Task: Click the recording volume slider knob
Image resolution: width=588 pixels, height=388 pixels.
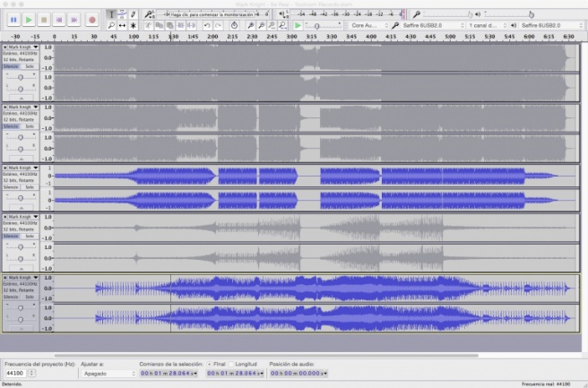Action: click(470, 14)
